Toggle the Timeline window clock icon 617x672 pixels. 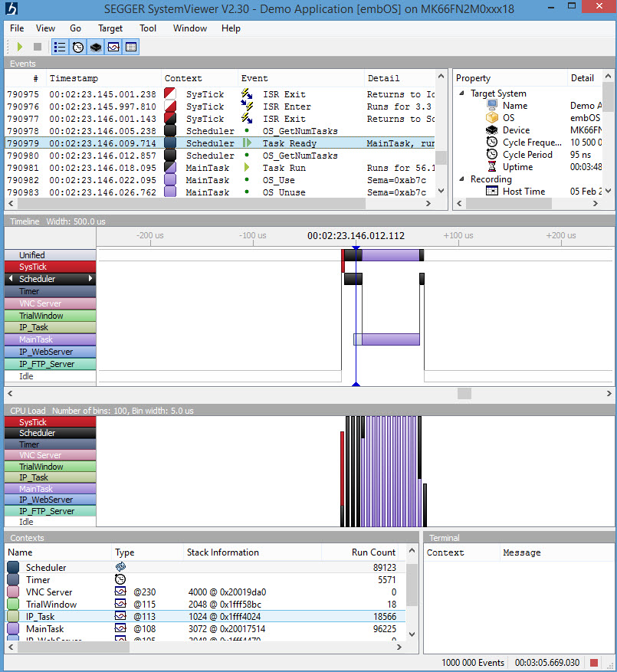tap(78, 47)
